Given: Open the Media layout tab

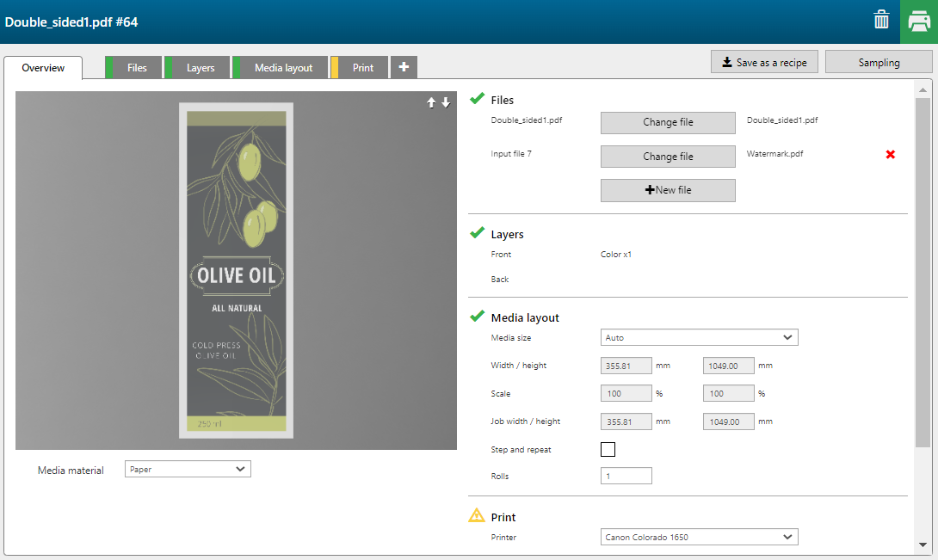Looking at the screenshot, I should [x=283, y=68].
